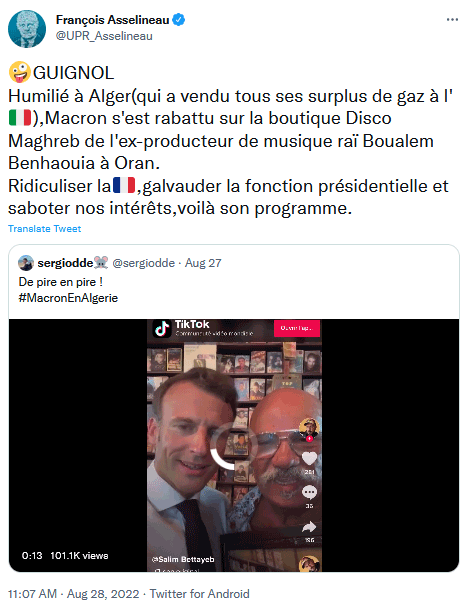467x601 pixels.
Task: Click the François Asselineau display name
Action: click(x=113, y=20)
